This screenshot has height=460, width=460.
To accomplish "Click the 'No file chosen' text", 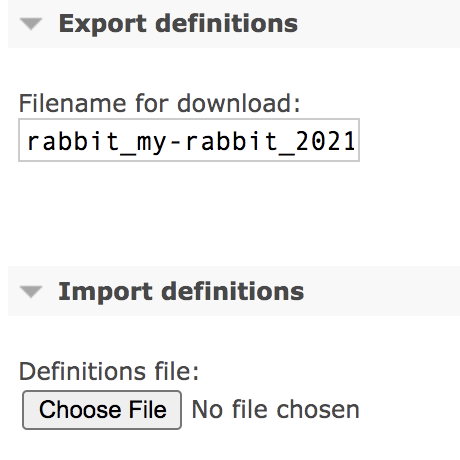I will (x=276, y=410).
